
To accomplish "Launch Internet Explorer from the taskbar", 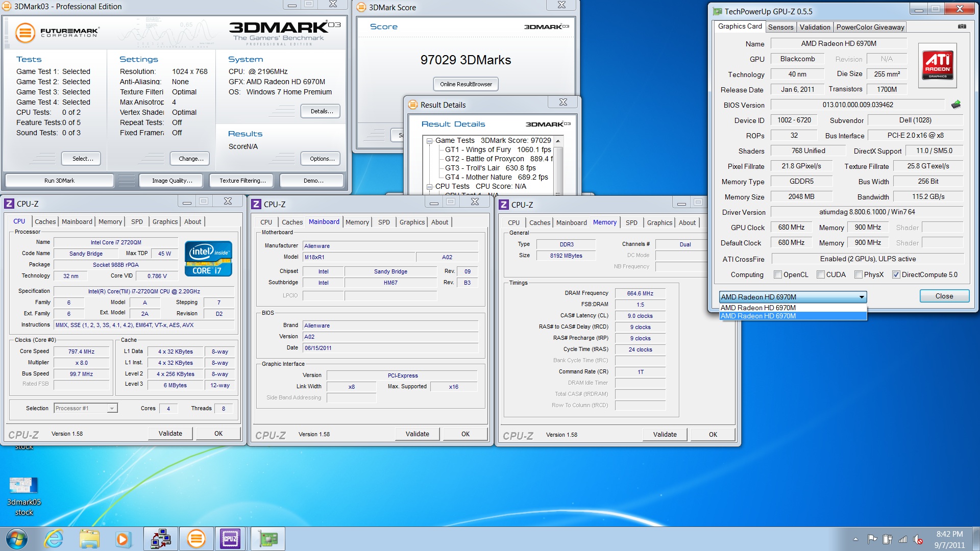I will pos(54,539).
